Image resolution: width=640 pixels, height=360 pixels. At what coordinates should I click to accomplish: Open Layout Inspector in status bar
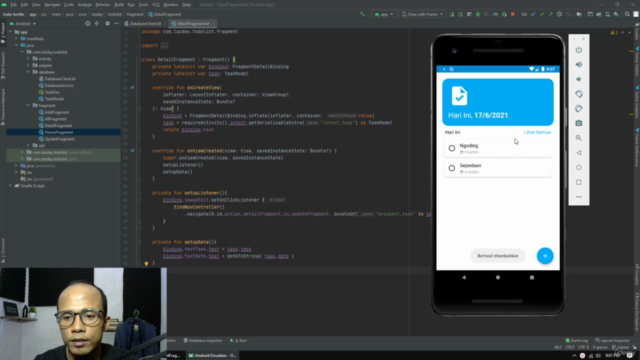tap(613, 340)
